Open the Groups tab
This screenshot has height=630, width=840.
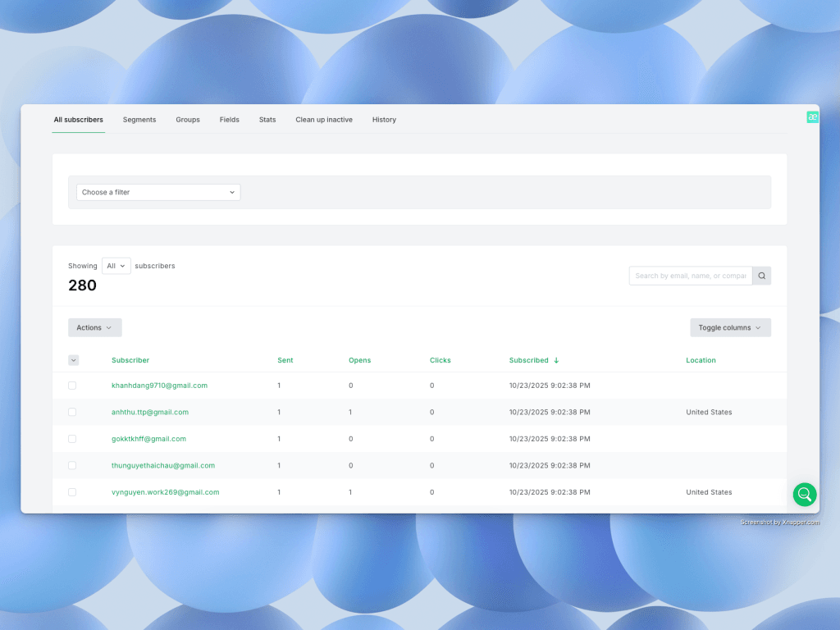tap(188, 120)
